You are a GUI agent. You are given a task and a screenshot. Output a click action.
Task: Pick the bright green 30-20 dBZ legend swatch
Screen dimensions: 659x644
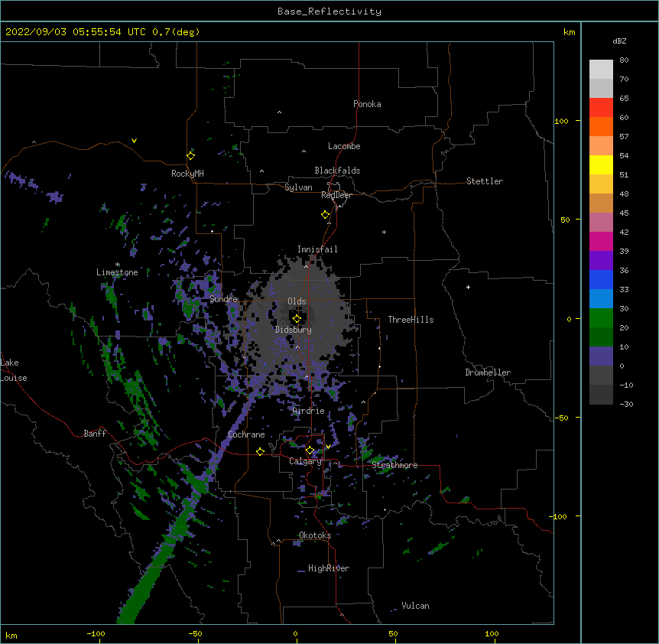tap(601, 318)
